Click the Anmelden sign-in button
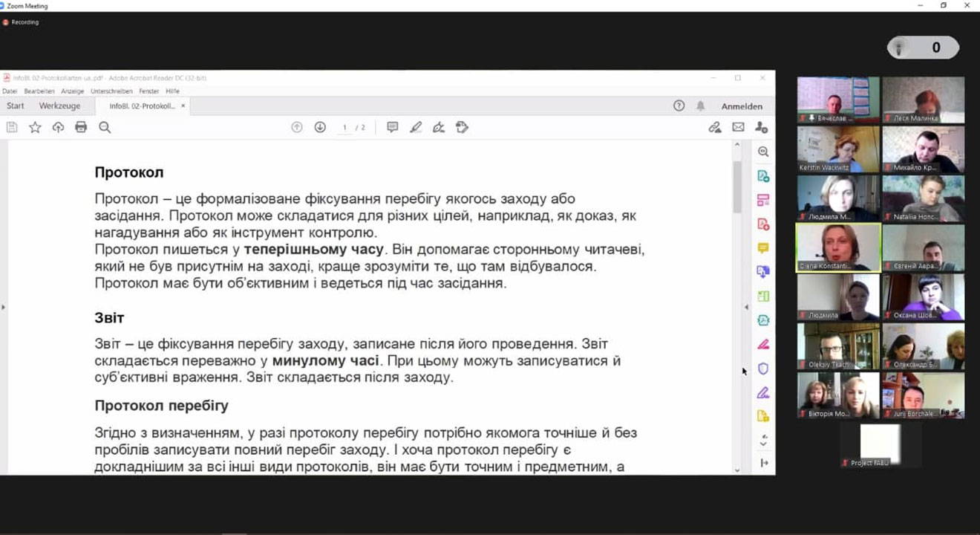 tap(742, 106)
